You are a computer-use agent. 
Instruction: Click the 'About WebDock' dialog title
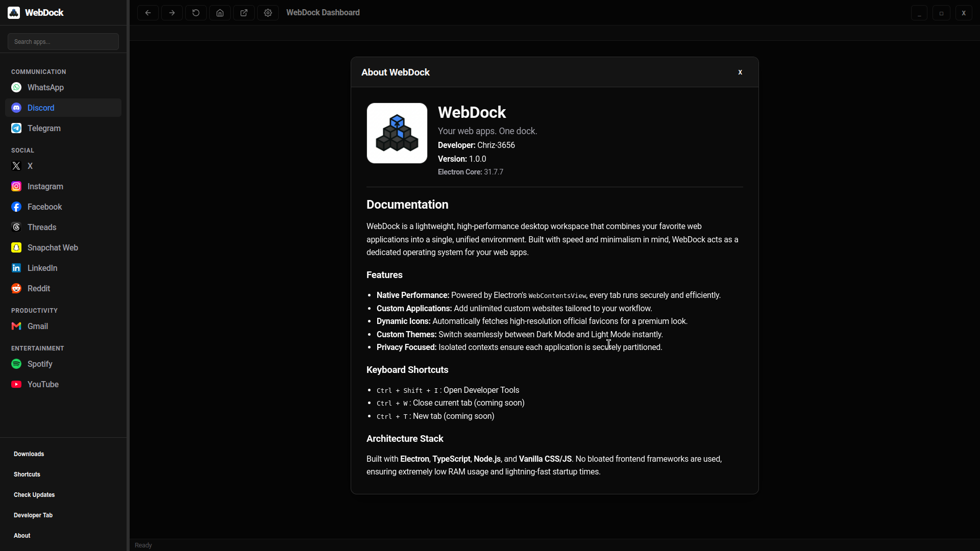pos(396,72)
